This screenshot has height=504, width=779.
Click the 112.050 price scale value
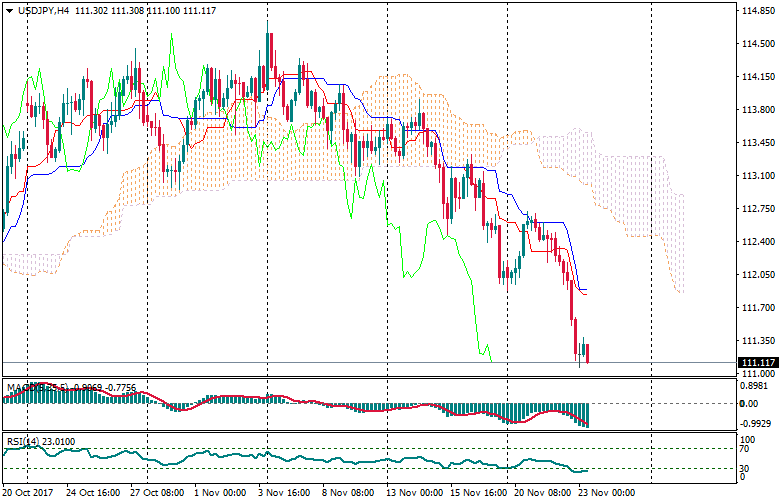[755, 275]
